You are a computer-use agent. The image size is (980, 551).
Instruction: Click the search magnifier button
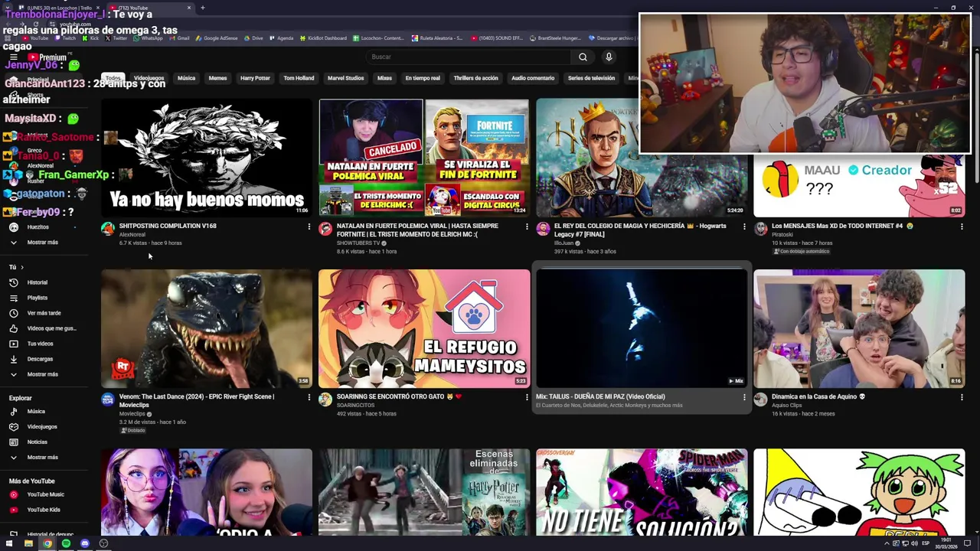coord(583,57)
